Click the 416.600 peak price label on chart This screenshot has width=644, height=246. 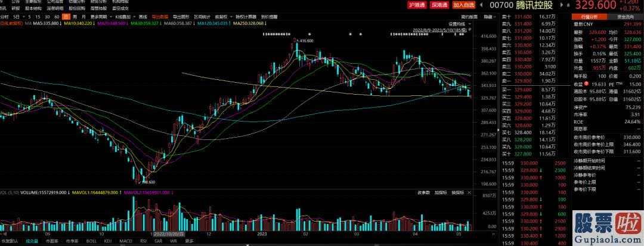tap(307, 41)
